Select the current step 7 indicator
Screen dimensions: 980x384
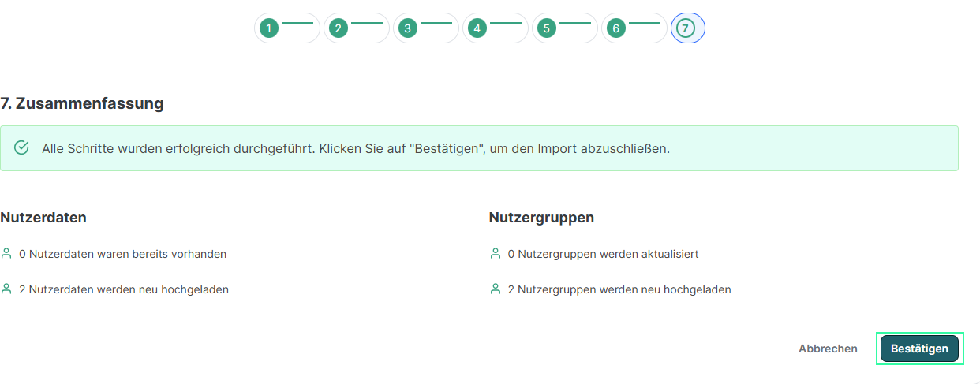click(x=686, y=28)
